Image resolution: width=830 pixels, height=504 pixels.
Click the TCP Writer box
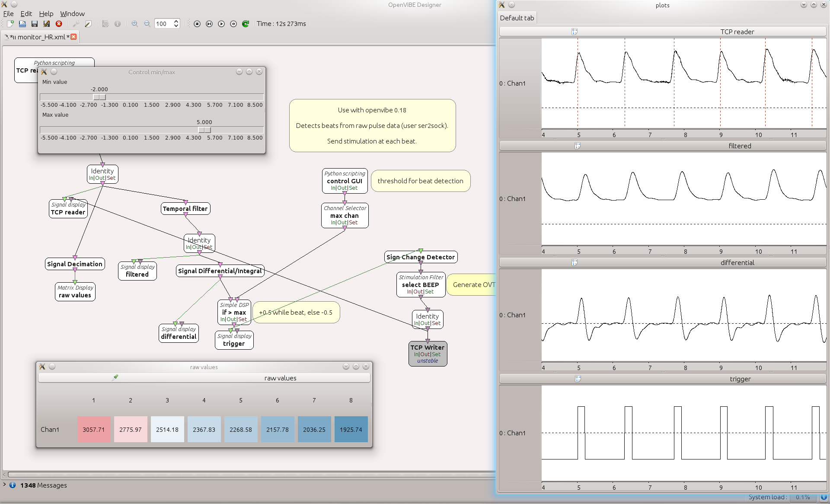point(428,348)
